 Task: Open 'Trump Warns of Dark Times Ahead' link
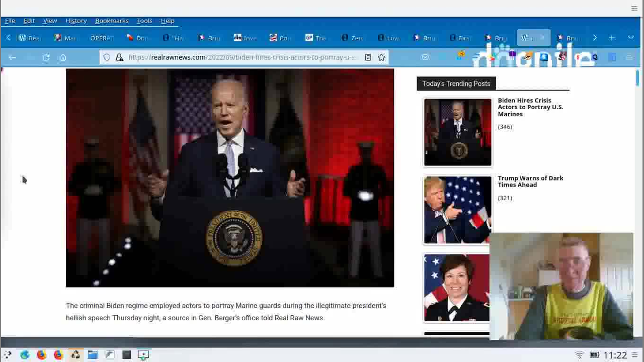[x=530, y=182]
